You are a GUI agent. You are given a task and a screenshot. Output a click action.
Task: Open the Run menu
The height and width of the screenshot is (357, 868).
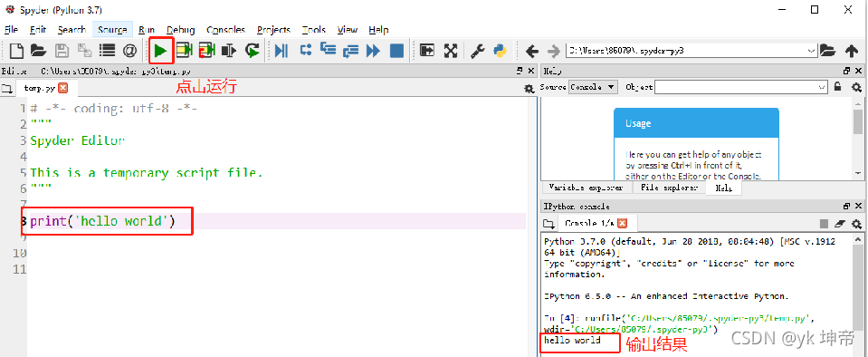[x=147, y=30]
